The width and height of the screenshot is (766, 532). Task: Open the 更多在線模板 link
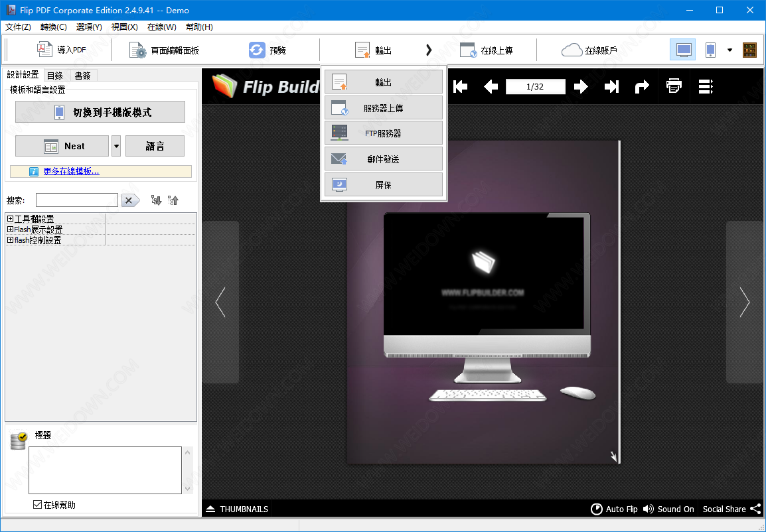pyautogui.click(x=71, y=171)
